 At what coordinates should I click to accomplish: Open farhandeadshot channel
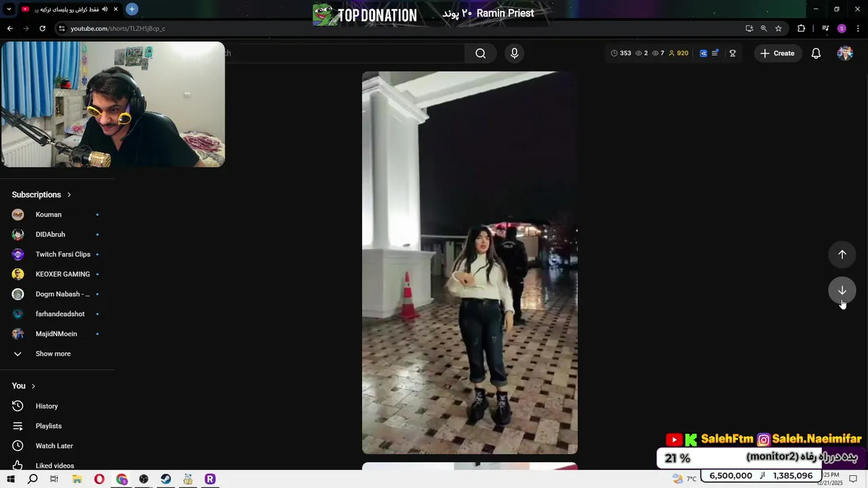56,314
